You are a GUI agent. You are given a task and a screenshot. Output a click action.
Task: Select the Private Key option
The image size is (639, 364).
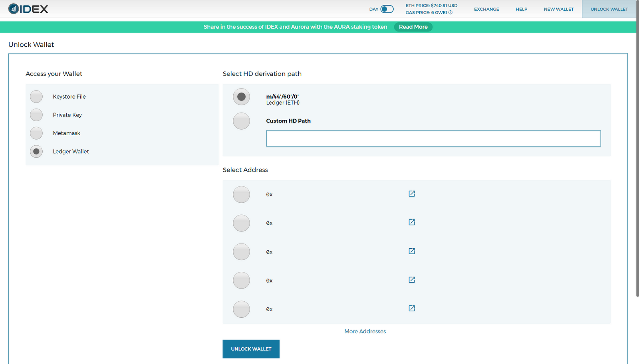[x=36, y=115]
